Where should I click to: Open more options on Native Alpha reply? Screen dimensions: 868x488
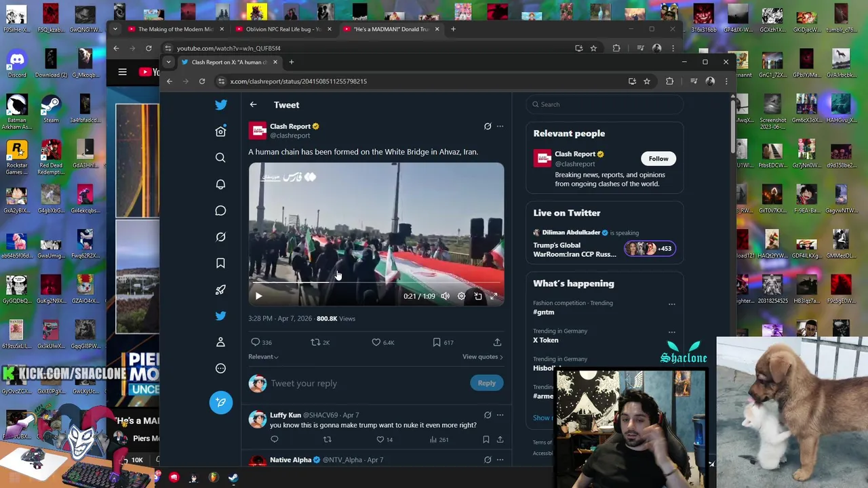(500, 460)
